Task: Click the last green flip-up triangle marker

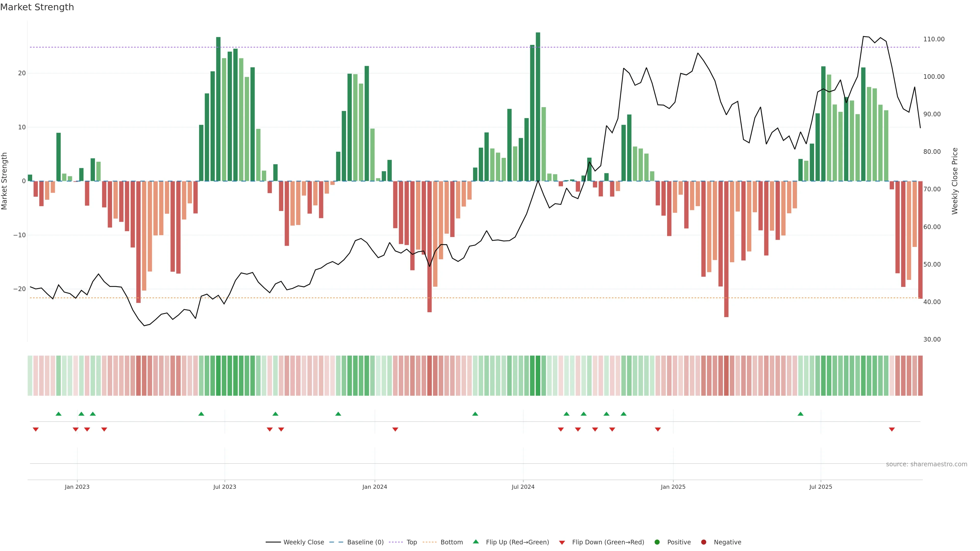Action: pyautogui.click(x=800, y=414)
